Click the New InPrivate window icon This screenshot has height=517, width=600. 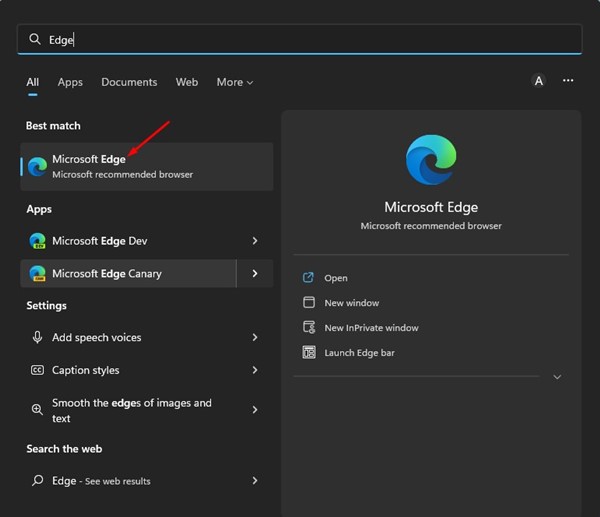pos(309,328)
